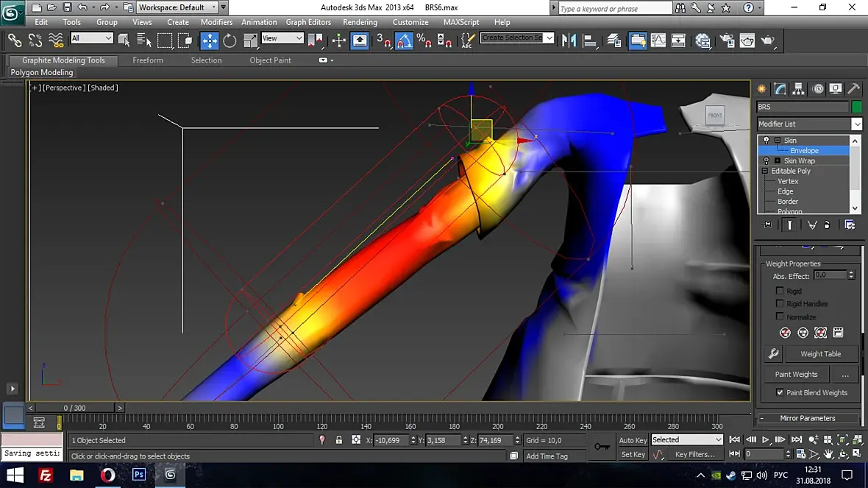Uncheck Paint Blend Weights
Image resolution: width=868 pixels, height=488 pixels.
coord(780,392)
